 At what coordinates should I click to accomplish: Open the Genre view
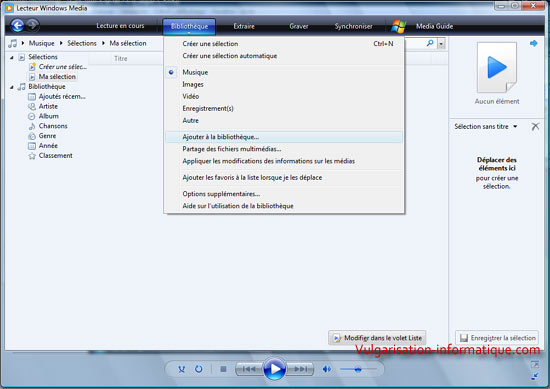click(x=47, y=136)
